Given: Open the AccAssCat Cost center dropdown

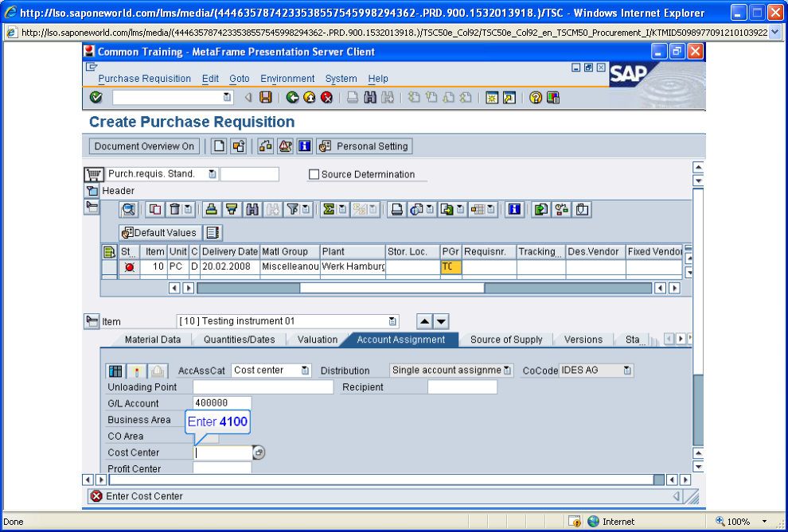Looking at the screenshot, I should tap(305, 371).
